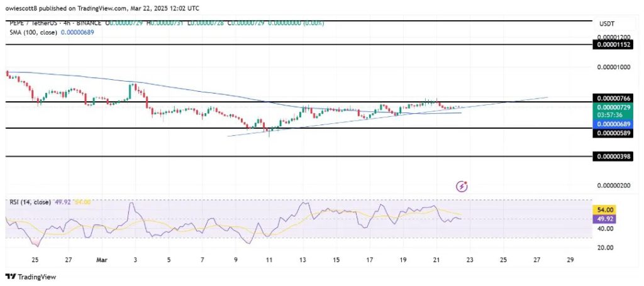
Task: Click the TradingView logo in bottom-left corner
Action: (31, 277)
